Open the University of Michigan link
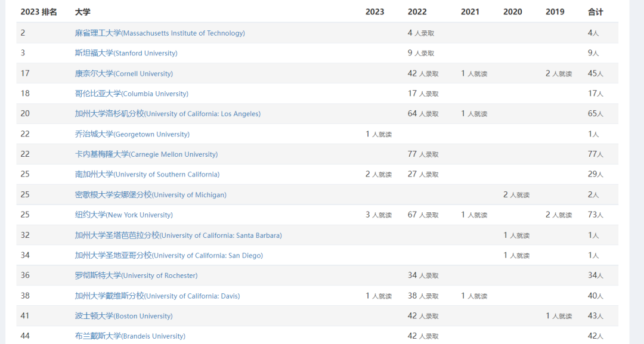The height and width of the screenshot is (344, 644). tap(151, 194)
